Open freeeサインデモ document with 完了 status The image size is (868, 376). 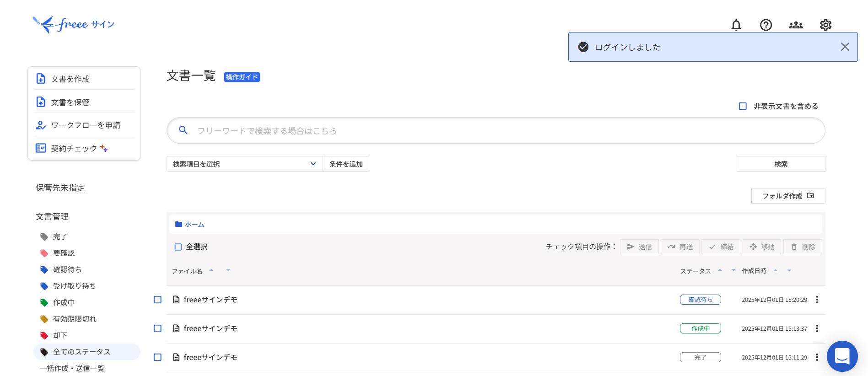pyautogui.click(x=210, y=357)
